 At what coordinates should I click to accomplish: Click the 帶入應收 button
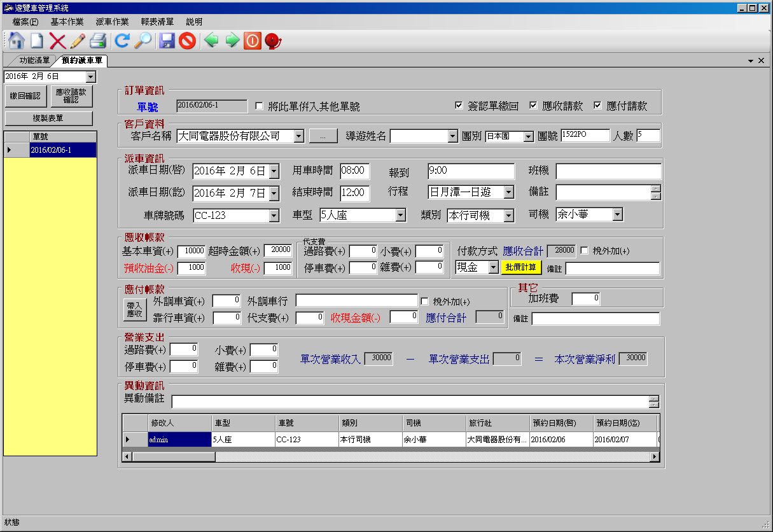[x=134, y=309]
